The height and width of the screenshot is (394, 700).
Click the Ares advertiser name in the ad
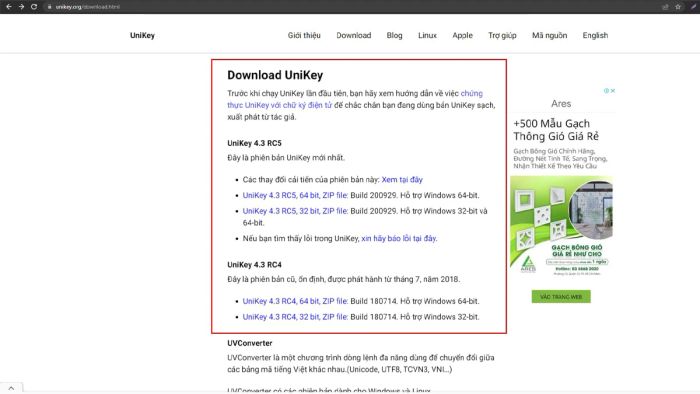coord(561,104)
